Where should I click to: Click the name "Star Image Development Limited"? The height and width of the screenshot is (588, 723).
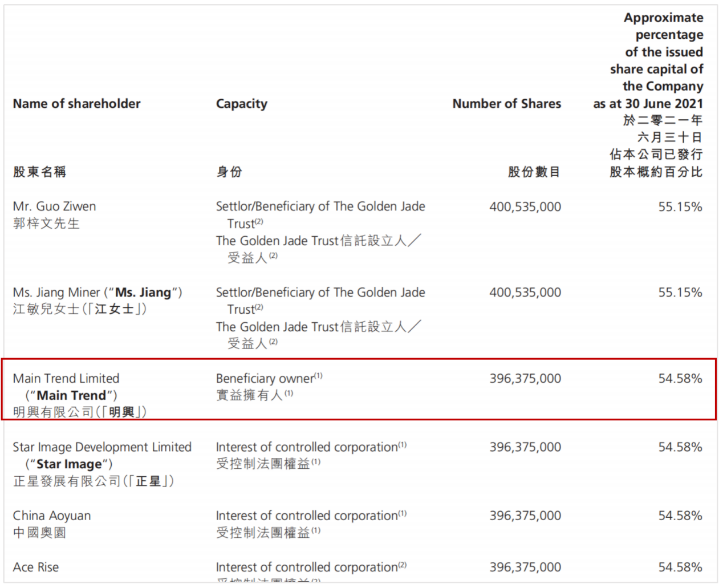pyautogui.click(x=102, y=447)
